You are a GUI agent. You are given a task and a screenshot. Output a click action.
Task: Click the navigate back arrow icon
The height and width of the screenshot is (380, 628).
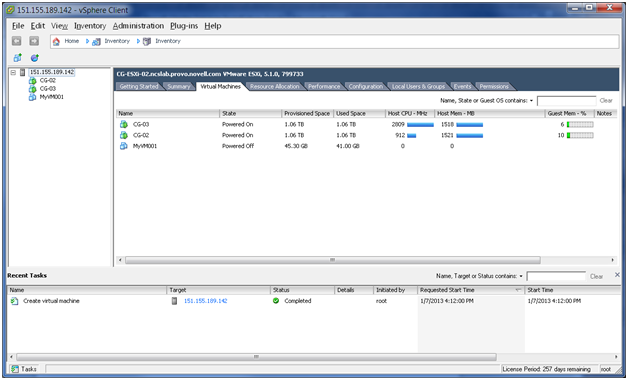(x=16, y=41)
